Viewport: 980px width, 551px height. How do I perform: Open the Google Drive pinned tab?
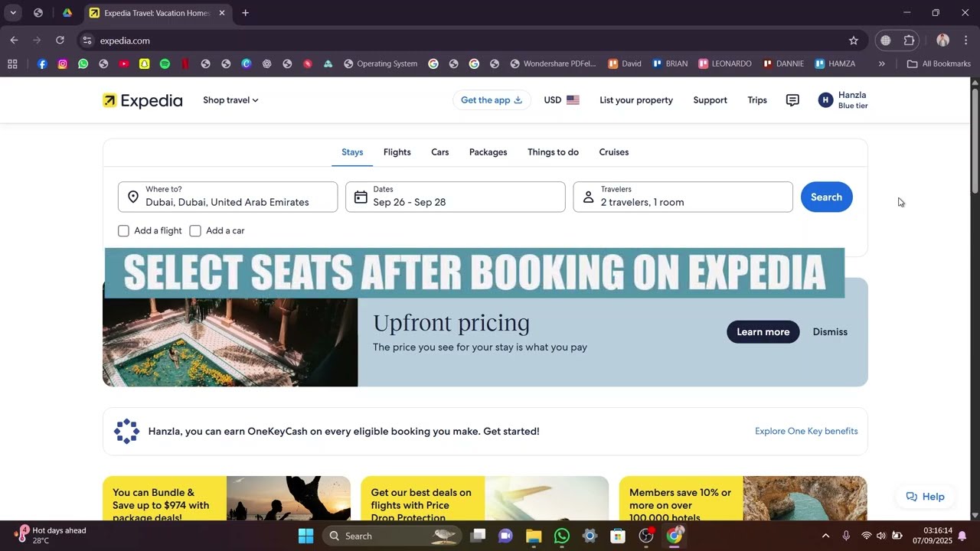(67, 13)
